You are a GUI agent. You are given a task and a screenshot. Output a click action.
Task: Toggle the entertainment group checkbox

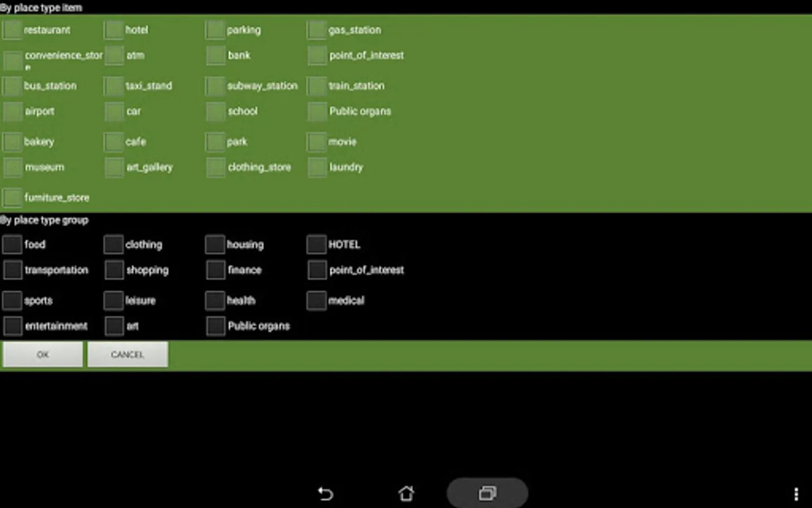coord(12,326)
